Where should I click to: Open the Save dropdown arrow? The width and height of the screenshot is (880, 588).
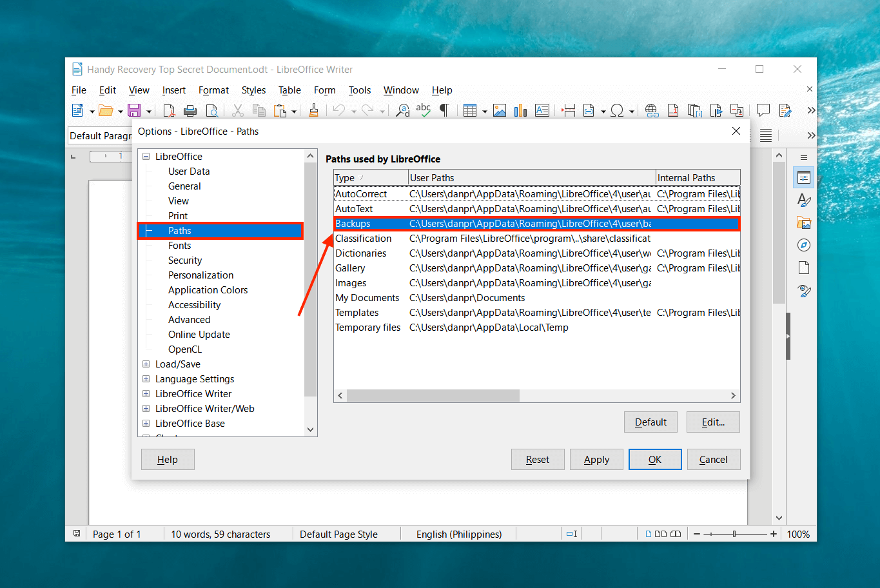click(x=149, y=112)
